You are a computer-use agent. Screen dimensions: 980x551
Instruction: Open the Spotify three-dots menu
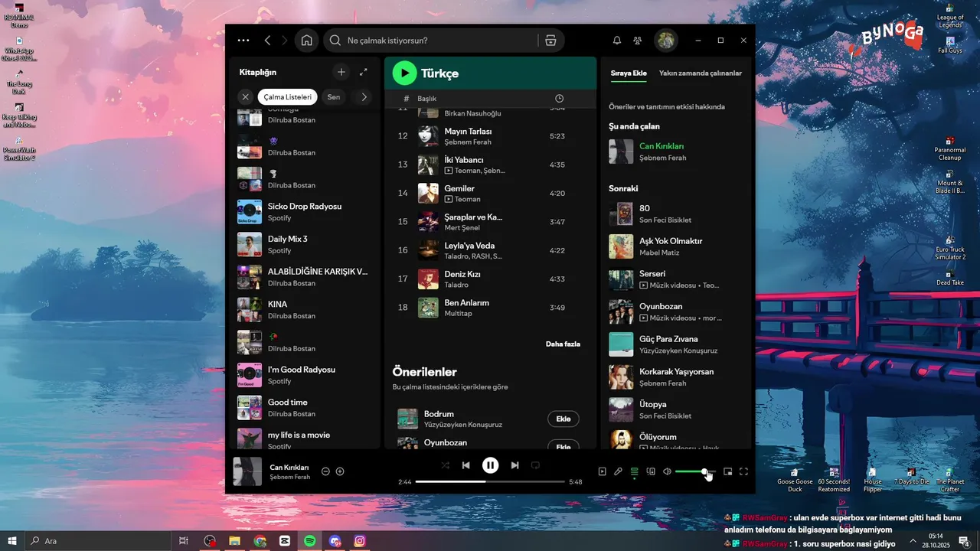[243, 41]
